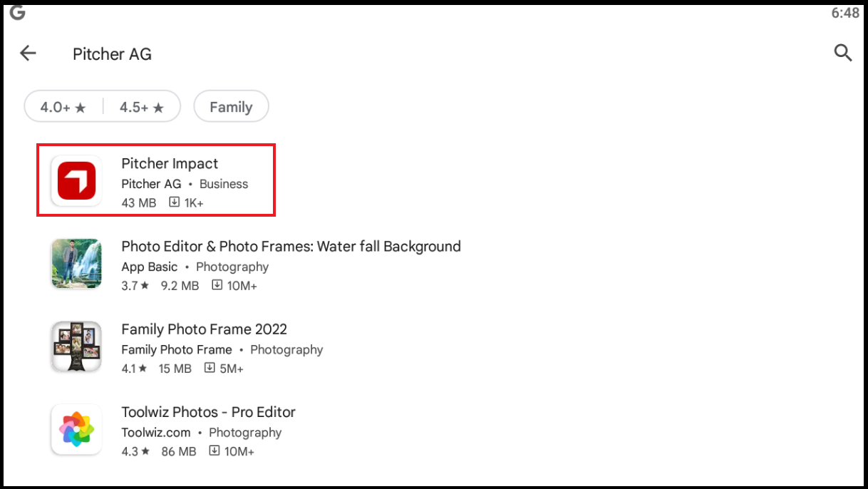This screenshot has width=868, height=489.
Task: Toggle the 4.0+ star rating filter
Action: point(63,105)
